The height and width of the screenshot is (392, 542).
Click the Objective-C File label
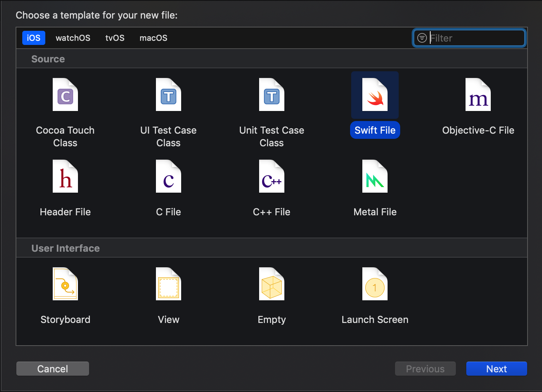click(x=478, y=130)
